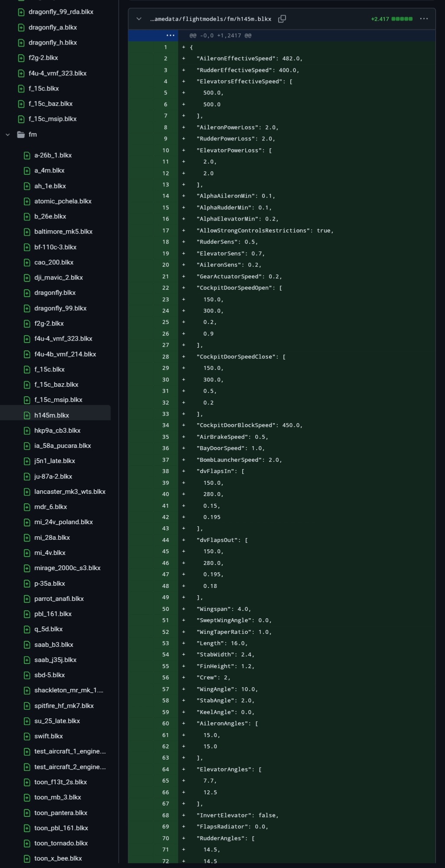Collapse the h145m.blkx diff with chevron
445x868 pixels.
139,19
